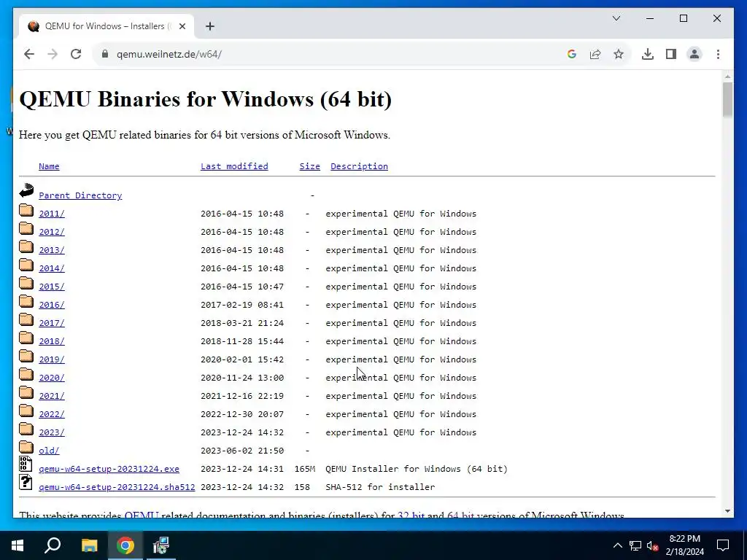Screen dimensions: 747x560
Task: Open the old/ folder link
Action: tap(49, 451)
